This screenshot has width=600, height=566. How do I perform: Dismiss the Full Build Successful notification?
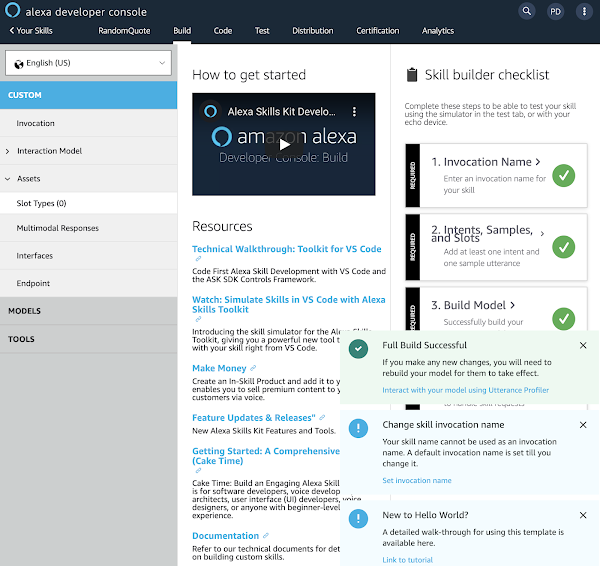(x=583, y=345)
